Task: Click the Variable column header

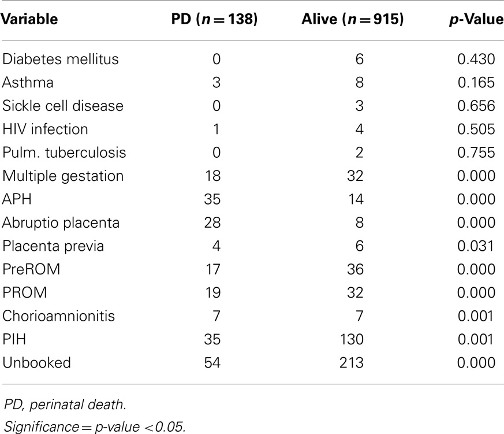Action: click(x=29, y=19)
